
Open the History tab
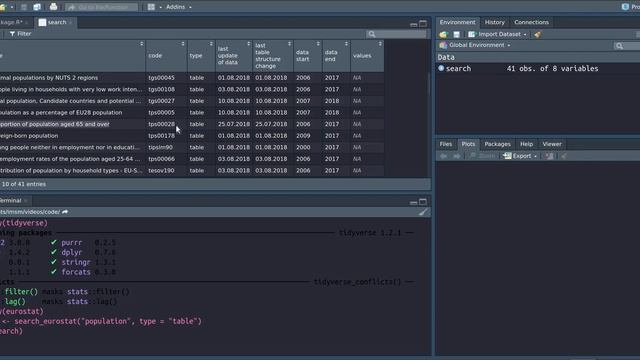point(495,22)
